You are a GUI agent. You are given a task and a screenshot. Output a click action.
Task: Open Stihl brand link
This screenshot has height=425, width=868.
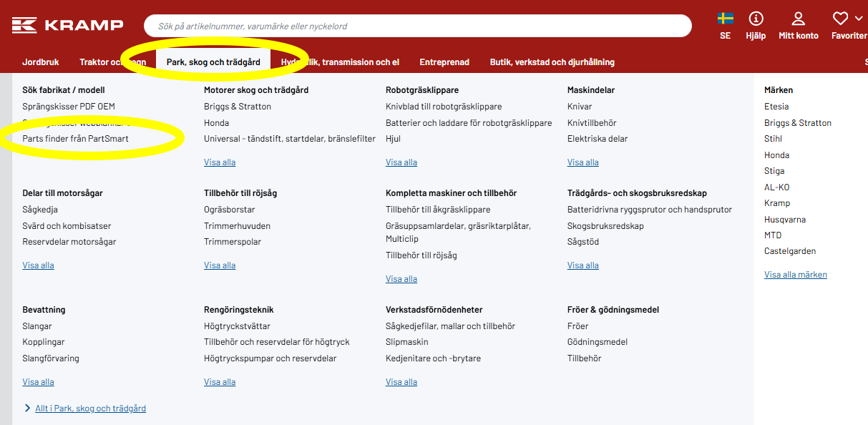(773, 139)
